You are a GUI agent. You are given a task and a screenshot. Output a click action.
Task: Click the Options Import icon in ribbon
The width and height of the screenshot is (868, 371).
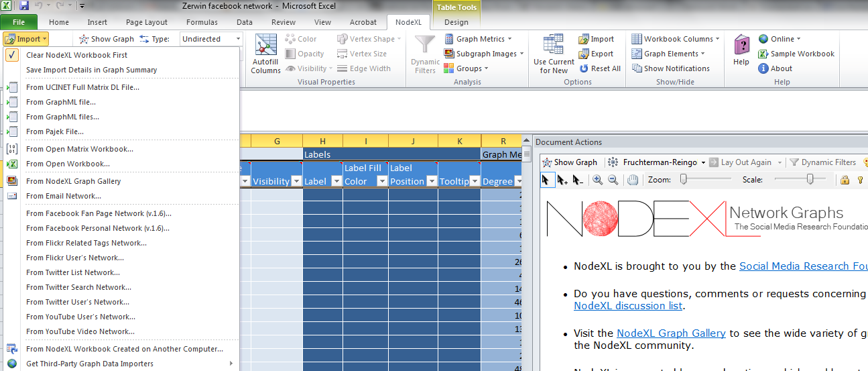pyautogui.click(x=596, y=39)
